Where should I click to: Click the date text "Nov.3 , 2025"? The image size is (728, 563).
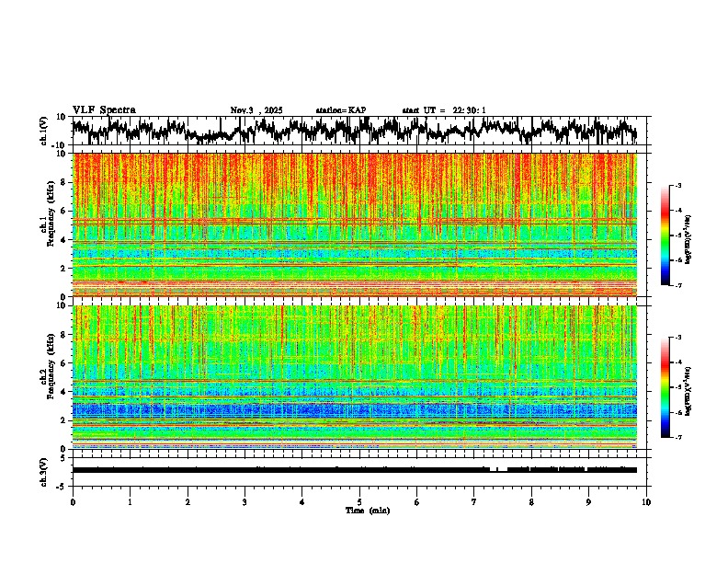click(x=256, y=110)
